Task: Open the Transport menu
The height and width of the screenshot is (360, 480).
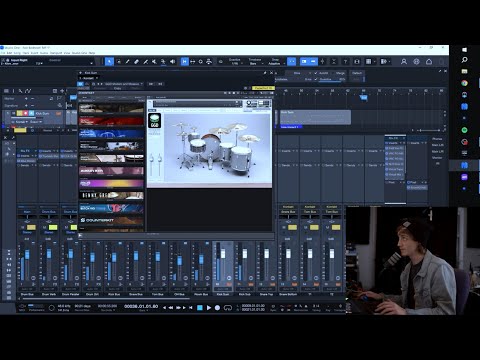Action: [x=56, y=53]
